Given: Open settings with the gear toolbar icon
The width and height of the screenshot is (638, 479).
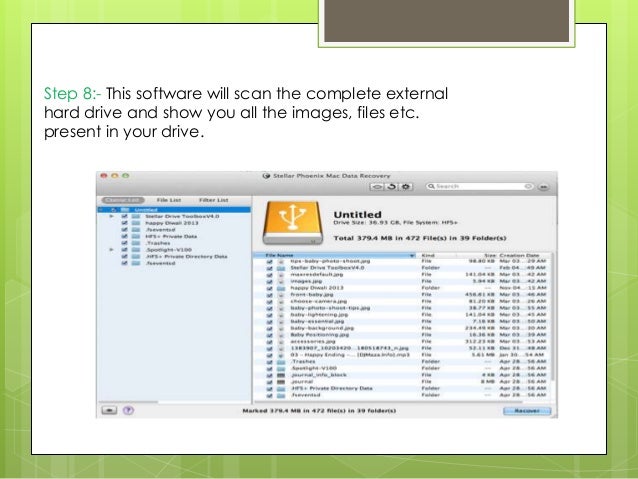Looking at the screenshot, I should click(x=406, y=186).
